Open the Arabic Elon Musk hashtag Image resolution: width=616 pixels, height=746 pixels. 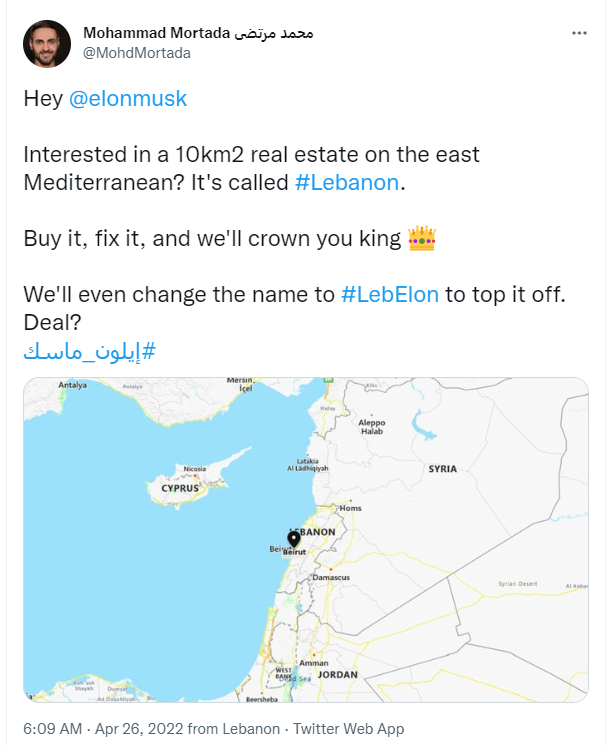point(89,352)
